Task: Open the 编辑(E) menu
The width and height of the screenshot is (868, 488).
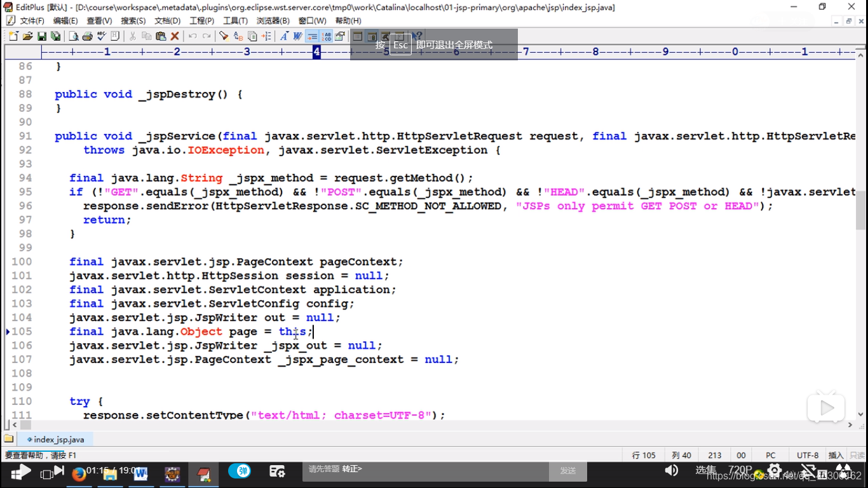Action: click(x=65, y=21)
